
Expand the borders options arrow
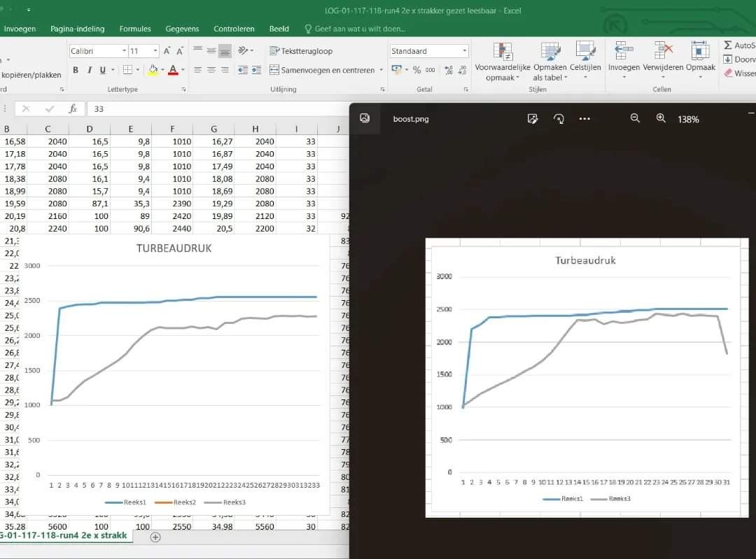138,70
